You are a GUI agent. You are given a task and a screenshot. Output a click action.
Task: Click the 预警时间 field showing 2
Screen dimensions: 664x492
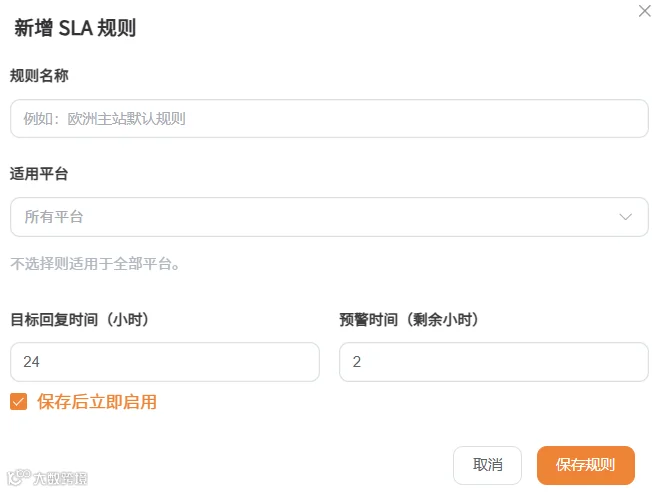[x=494, y=362]
